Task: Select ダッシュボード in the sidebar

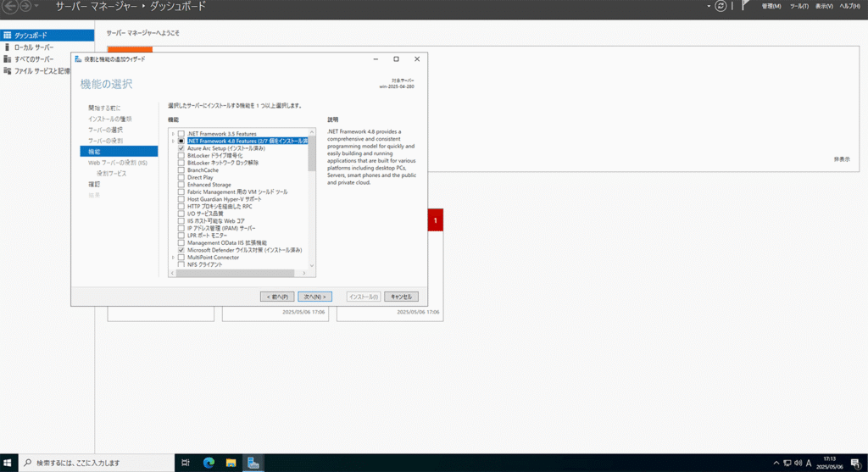Action: click(47, 35)
